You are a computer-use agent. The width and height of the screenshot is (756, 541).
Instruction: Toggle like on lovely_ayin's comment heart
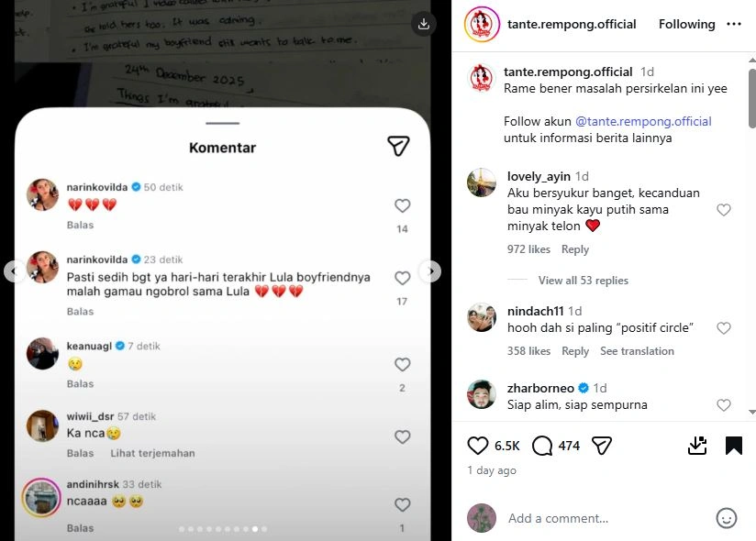[x=724, y=209]
